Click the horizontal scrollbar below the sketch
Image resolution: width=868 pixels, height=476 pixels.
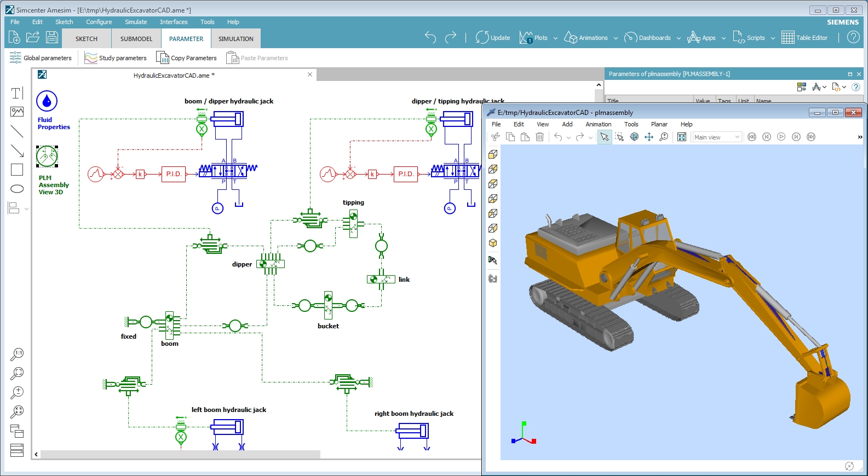[180, 454]
